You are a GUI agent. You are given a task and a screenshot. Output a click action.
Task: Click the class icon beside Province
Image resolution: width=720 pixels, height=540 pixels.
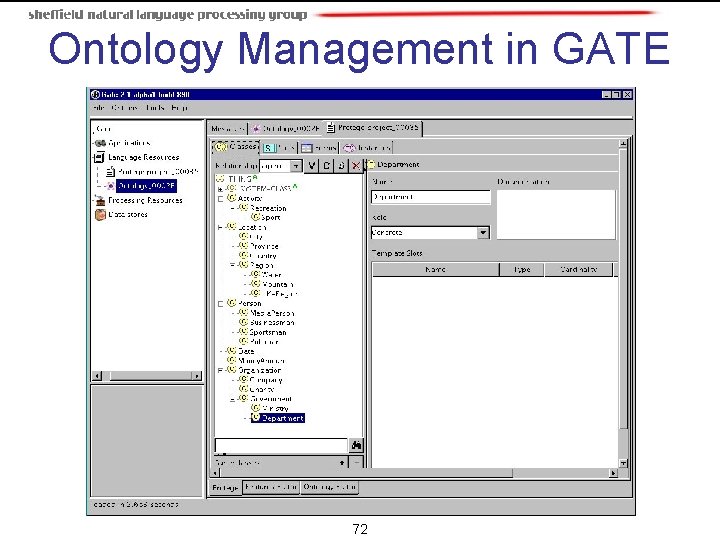point(243,246)
